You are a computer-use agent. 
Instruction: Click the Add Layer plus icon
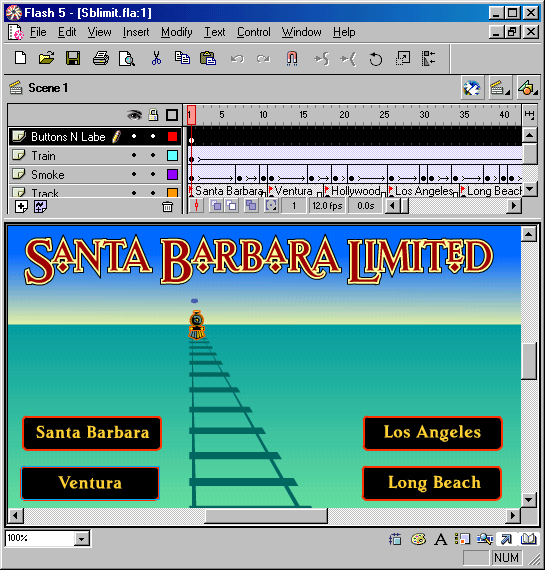pyautogui.click(x=21, y=207)
